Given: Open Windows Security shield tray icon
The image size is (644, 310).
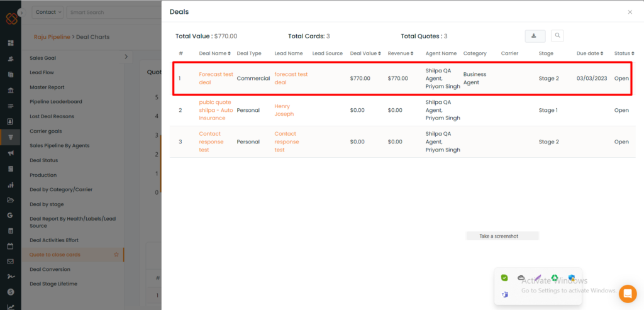Looking at the screenshot, I should tap(571, 278).
